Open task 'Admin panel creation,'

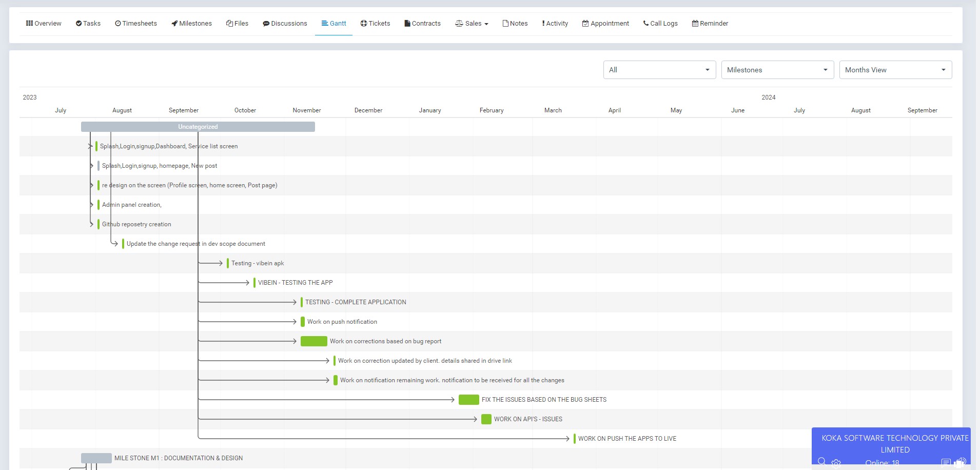pyautogui.click(x=132, y=205)
